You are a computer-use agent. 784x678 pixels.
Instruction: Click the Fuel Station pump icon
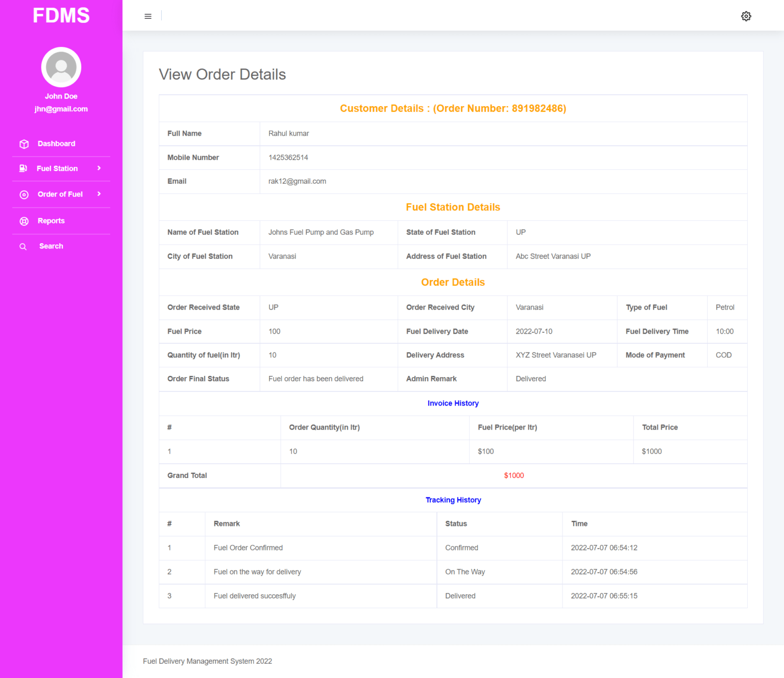23,168
